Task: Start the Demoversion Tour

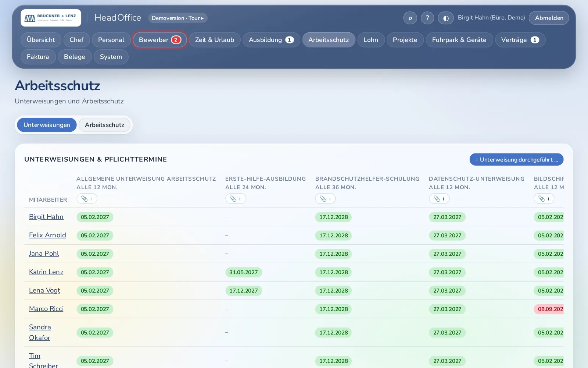Action: coord(178,18)
